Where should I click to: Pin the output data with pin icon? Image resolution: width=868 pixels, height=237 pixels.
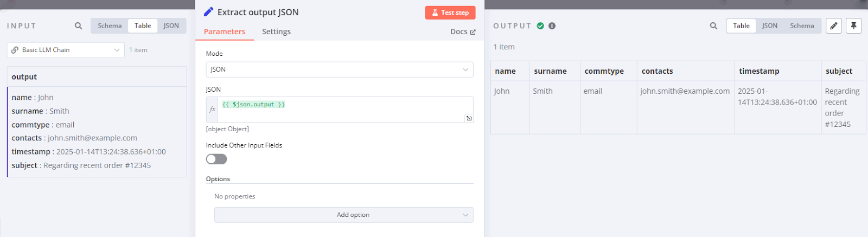pyautogui.click(x=853, y=25)
